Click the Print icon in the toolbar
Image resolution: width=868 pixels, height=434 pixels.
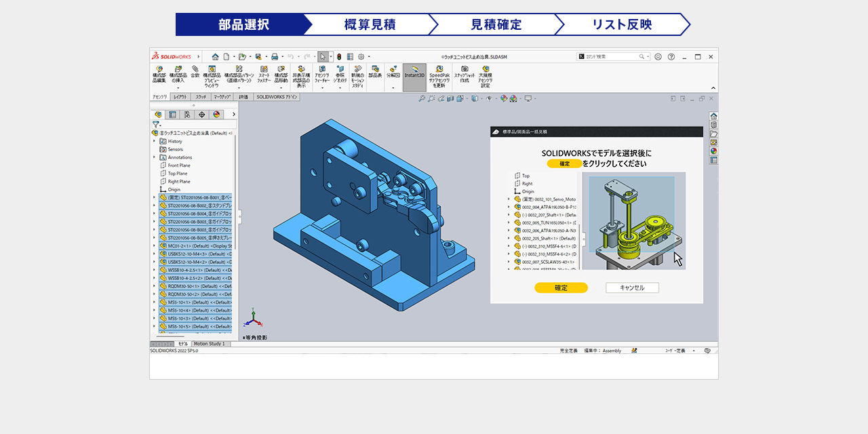(275, 57)
